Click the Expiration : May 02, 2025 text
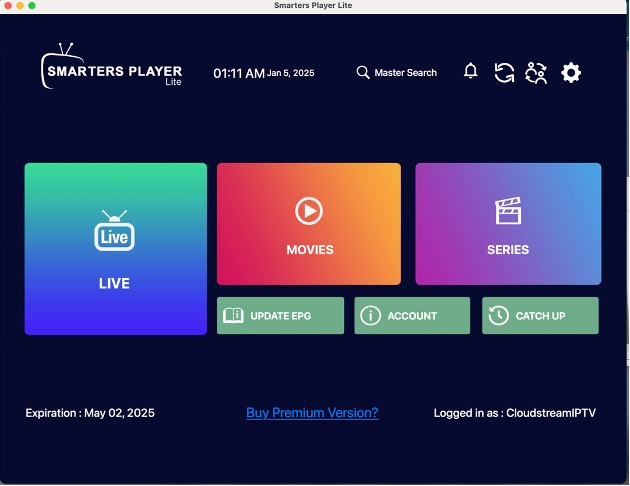630x486 pixels. [90, 413]
